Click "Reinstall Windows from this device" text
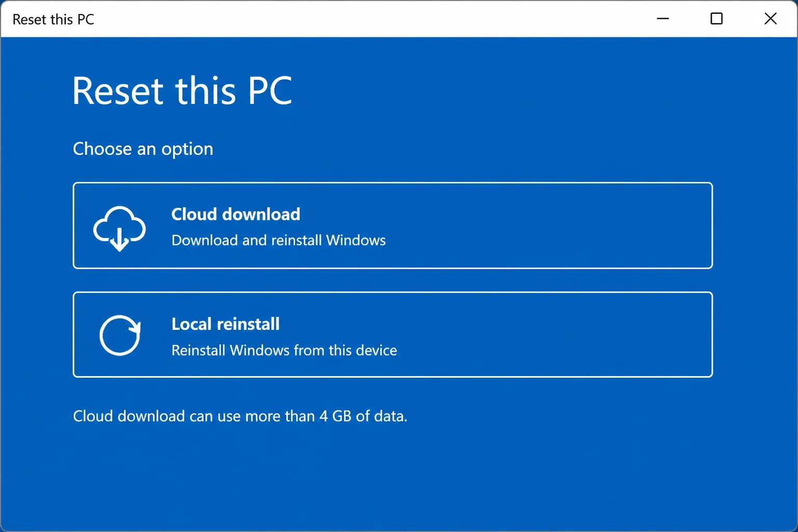798x532 pixels. [284, 350]
